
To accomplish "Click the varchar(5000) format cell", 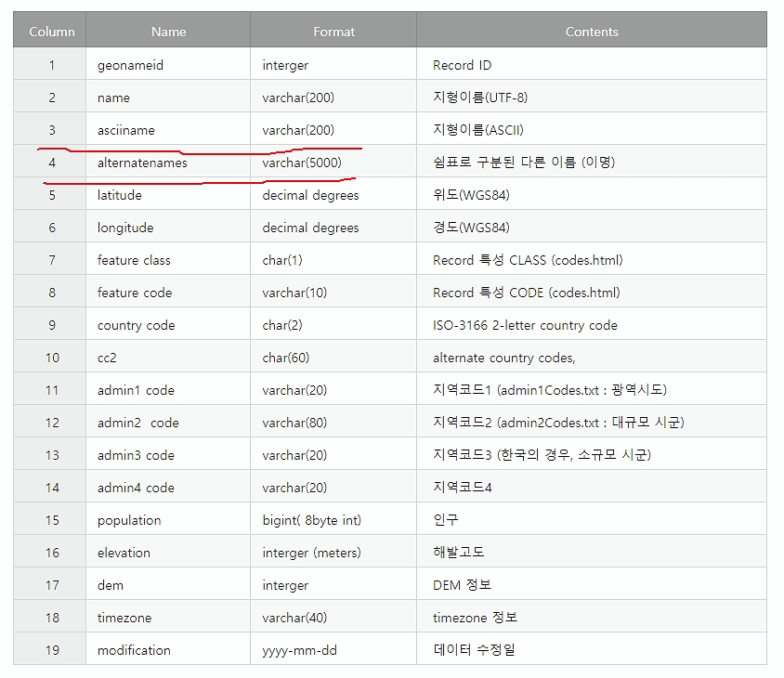I will [x=302, y=163].
